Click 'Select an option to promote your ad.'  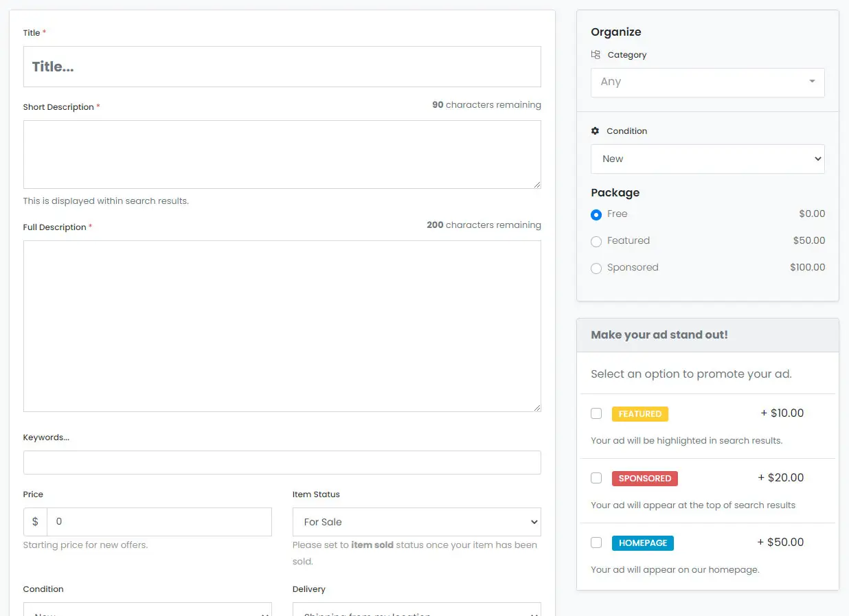691,374
